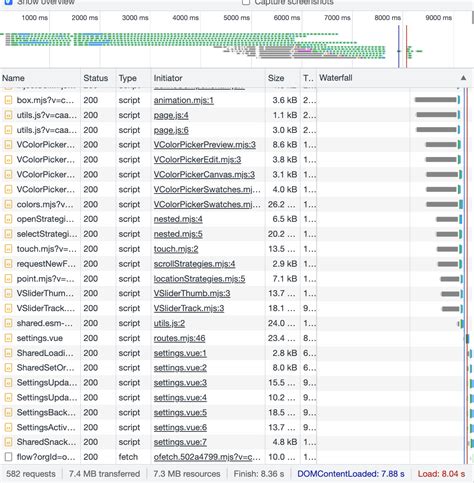474x483 pixels.
Task: Sort requests by the Status column header
Action: tap(96, 78)
